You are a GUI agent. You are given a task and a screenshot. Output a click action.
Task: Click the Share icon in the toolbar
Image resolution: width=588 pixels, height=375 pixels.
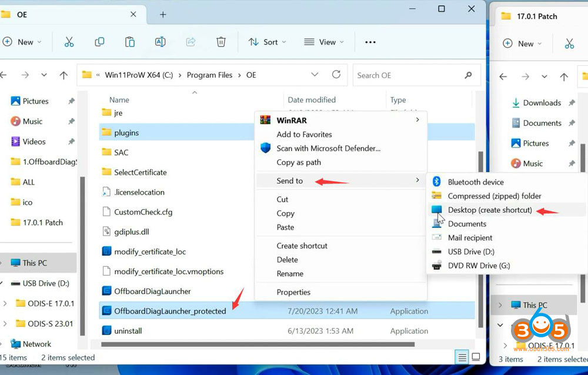(x=190, y=42)
